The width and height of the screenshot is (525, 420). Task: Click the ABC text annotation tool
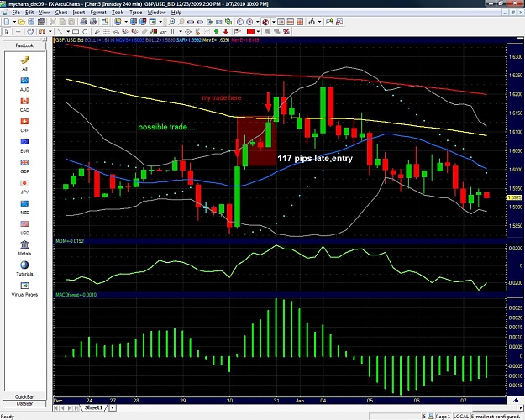[x=164, y=31]
